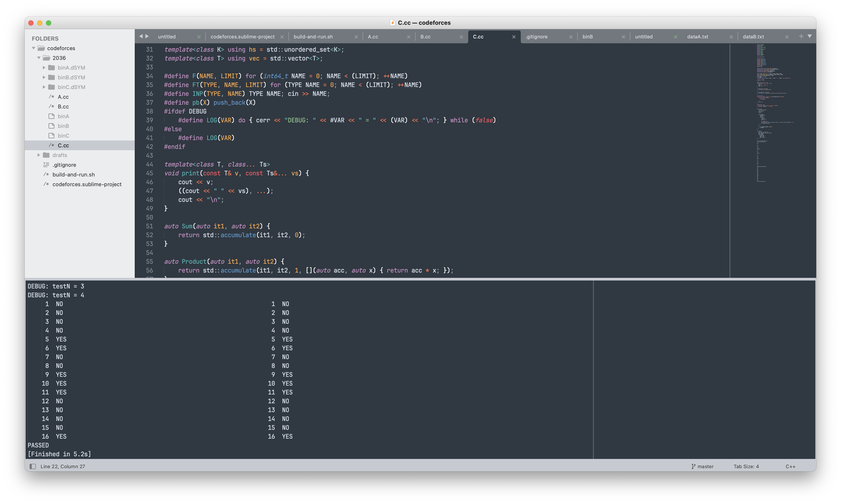Click line number 45 in the gutter
Screen dimensions: 841x504
149,173
